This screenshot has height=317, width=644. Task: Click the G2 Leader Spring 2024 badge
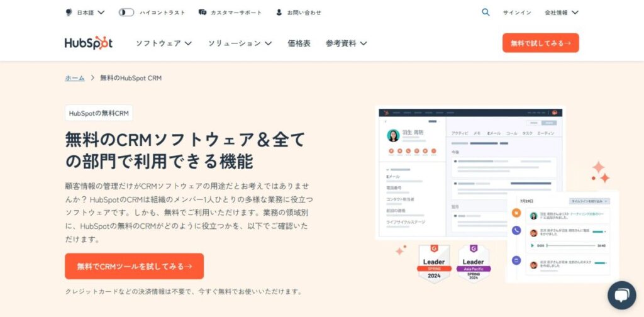click(x=434, y=263)
